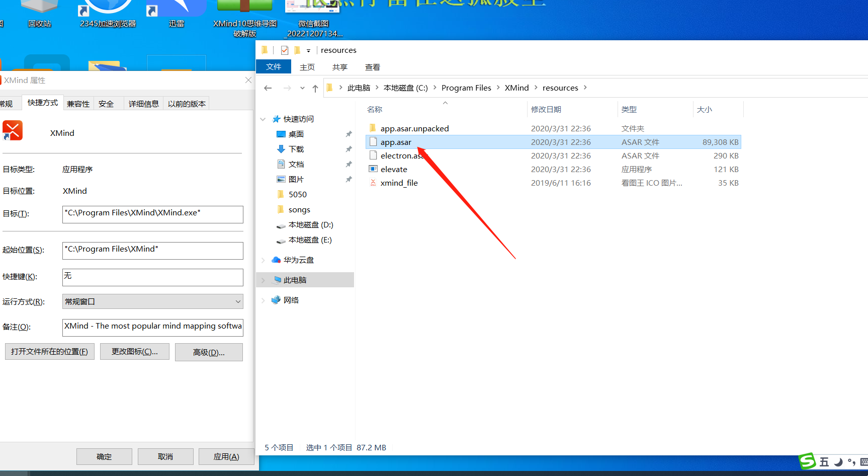Switch Wubi input mode via 五 toggle

tap(824, 462)
